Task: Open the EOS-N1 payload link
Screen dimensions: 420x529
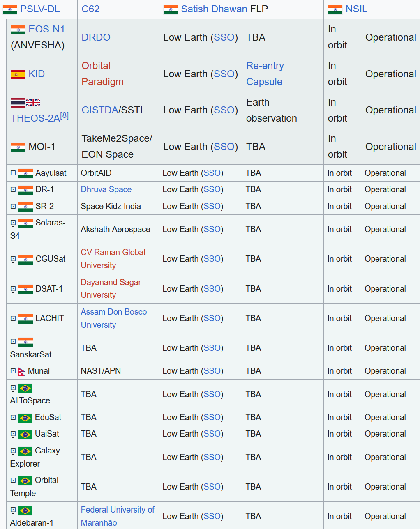Action: [46, 29]
